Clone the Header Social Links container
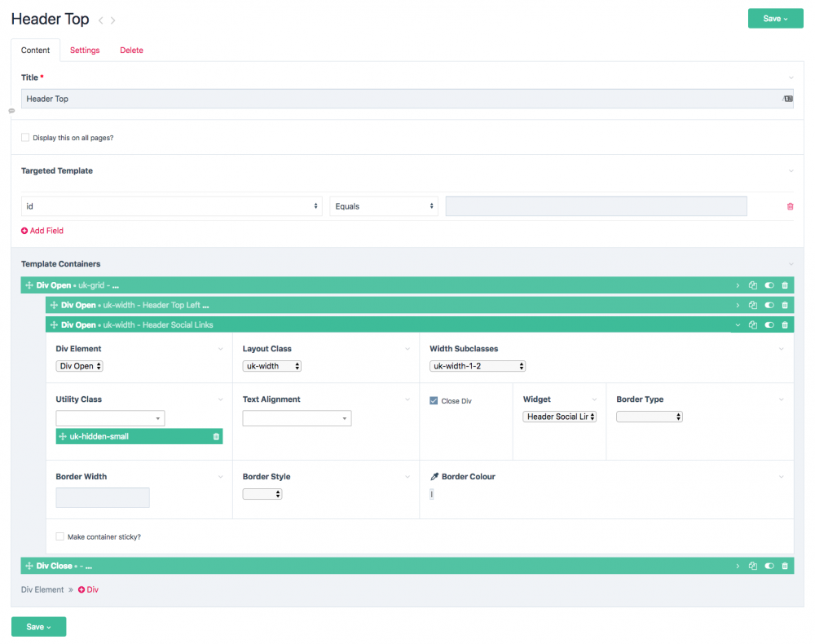Image resolution: width=815 pixels, height=644 pixels. (x=753, y=324)
